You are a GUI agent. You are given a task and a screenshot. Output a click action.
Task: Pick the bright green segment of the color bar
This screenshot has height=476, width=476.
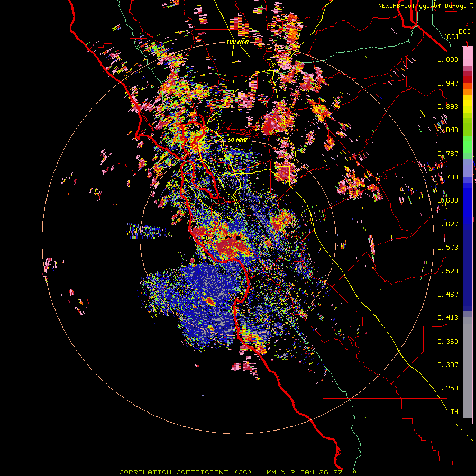tap(467, 144)
